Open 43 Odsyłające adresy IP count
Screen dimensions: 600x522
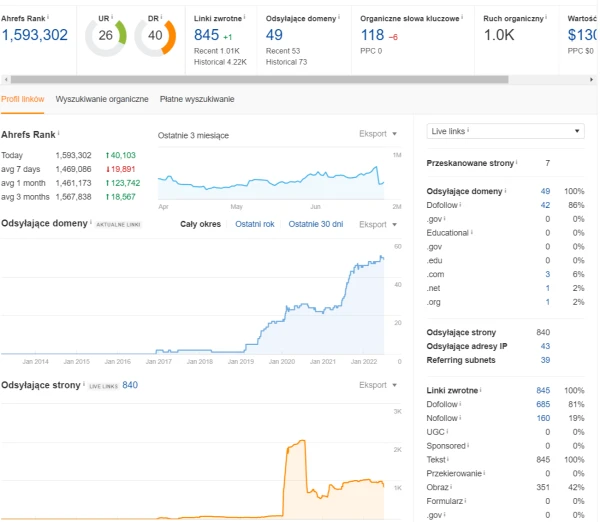tap(545, 346)
